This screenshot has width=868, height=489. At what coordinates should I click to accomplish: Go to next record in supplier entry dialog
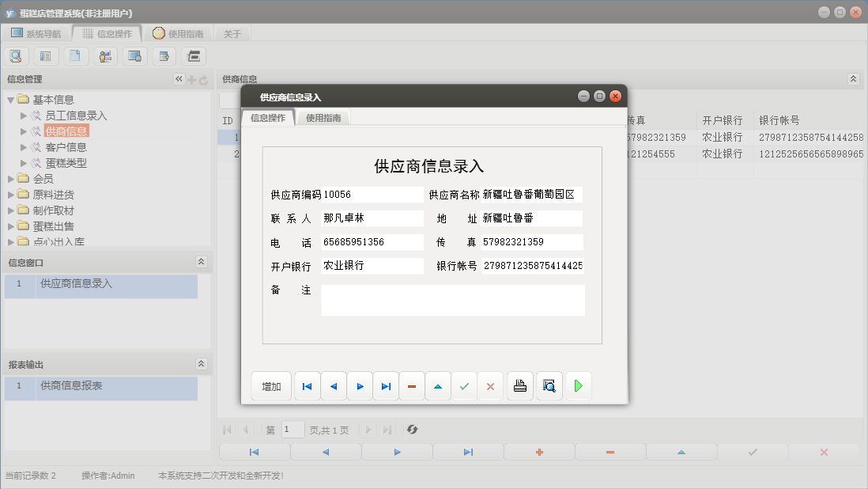[360, 386]
